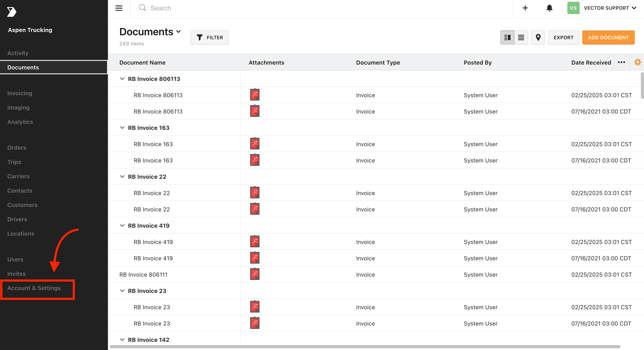Open the map location pin view
This screenshot has width=644, height=350.
(538, 37)
